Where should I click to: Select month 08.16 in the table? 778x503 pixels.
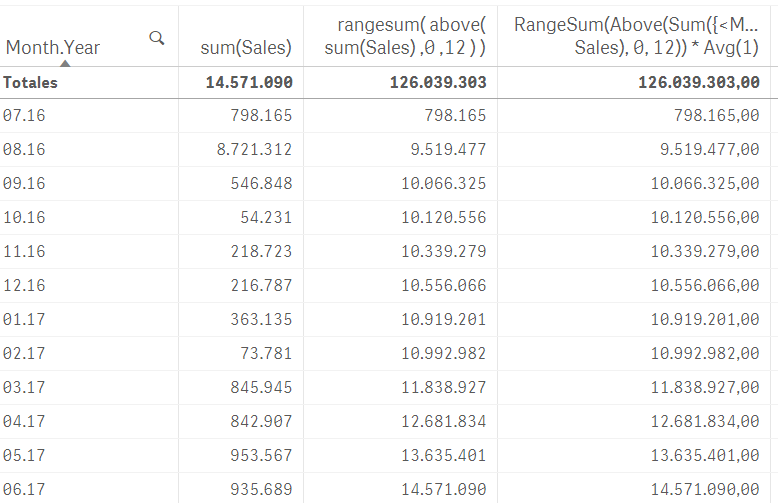coord(24,150)
